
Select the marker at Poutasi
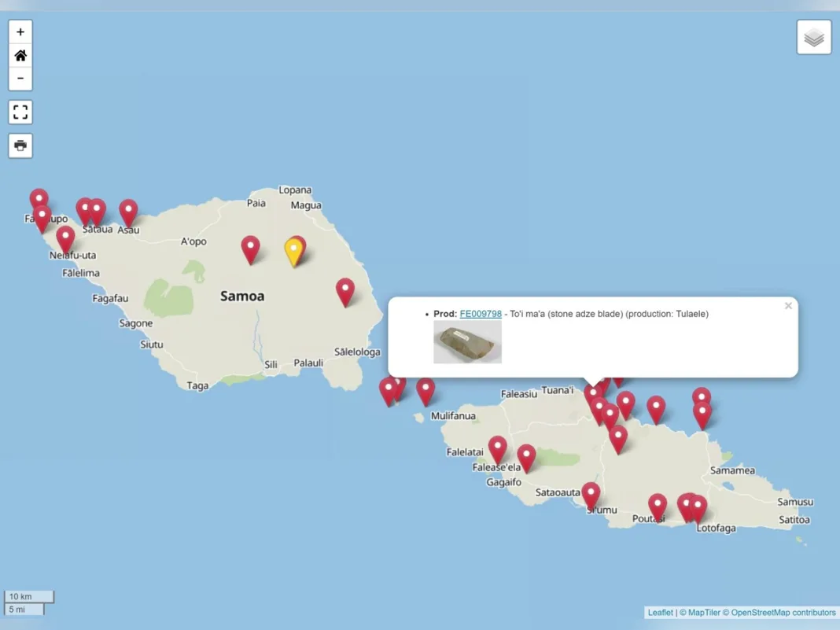pyautogui.click(x=658, y=508)
